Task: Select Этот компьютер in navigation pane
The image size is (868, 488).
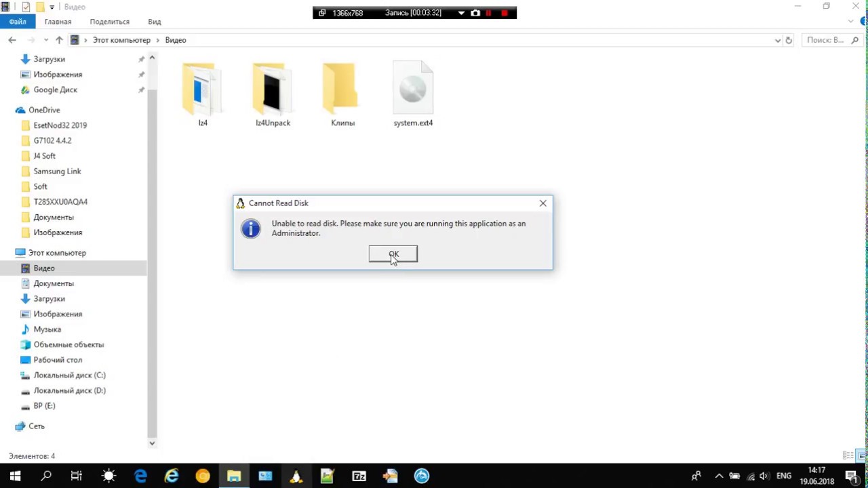Action: pos(57,253)
